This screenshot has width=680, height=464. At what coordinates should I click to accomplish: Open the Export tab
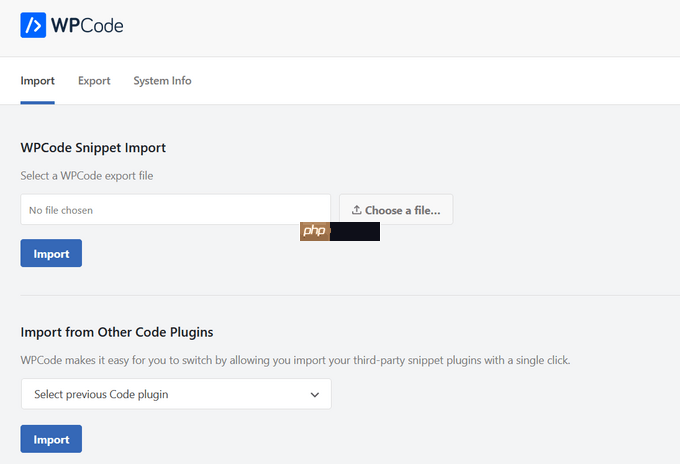pyautogui.click(x=94, y=81)
